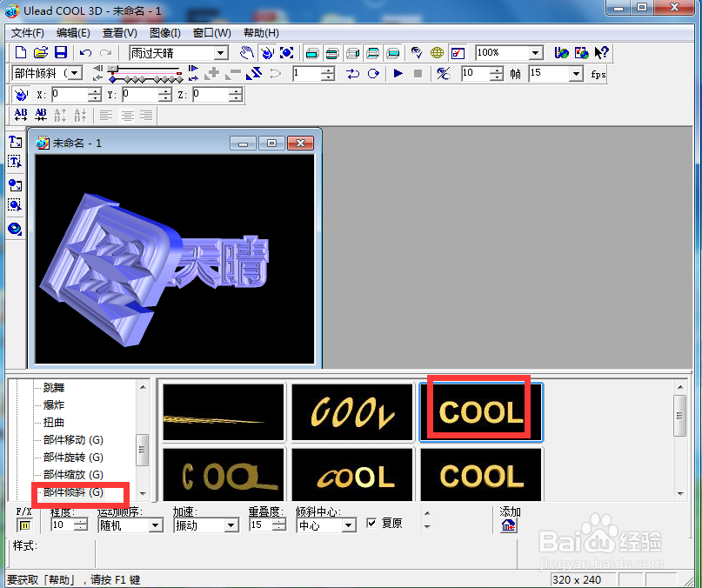Click the Edit Graphics tool in sidebar

coord(15,205)
